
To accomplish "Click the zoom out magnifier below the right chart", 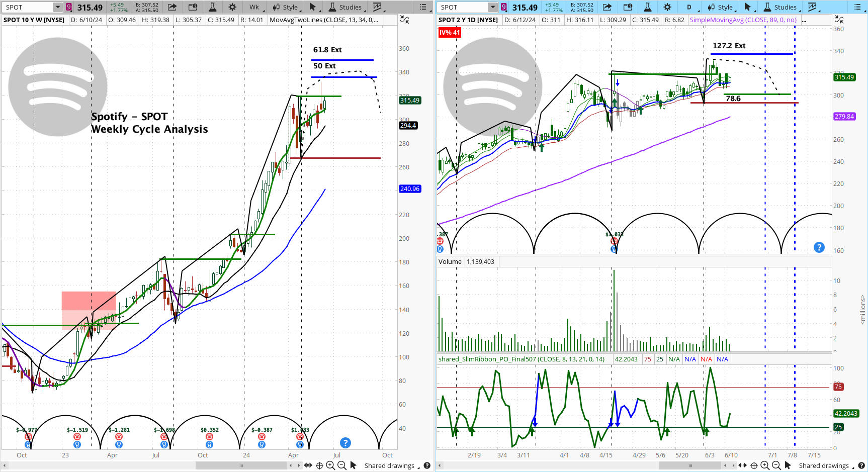I will [776, 465].
